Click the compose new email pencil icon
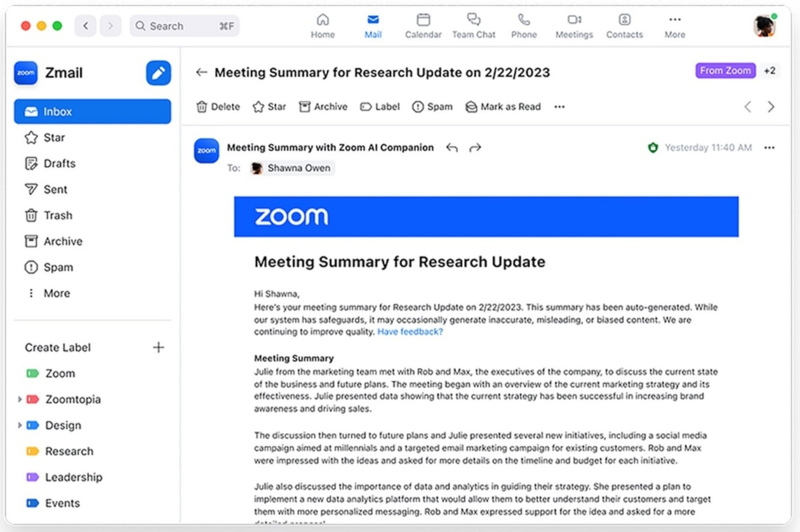The width and height of the screenshot is (800, 532). pos(158,73)
